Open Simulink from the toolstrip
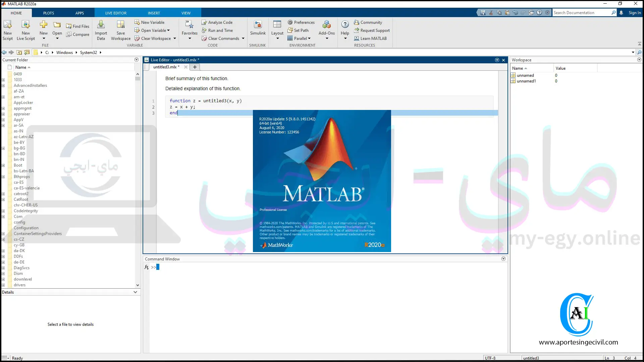The height and width of the screenshot is (362, 644). [258, 27]
